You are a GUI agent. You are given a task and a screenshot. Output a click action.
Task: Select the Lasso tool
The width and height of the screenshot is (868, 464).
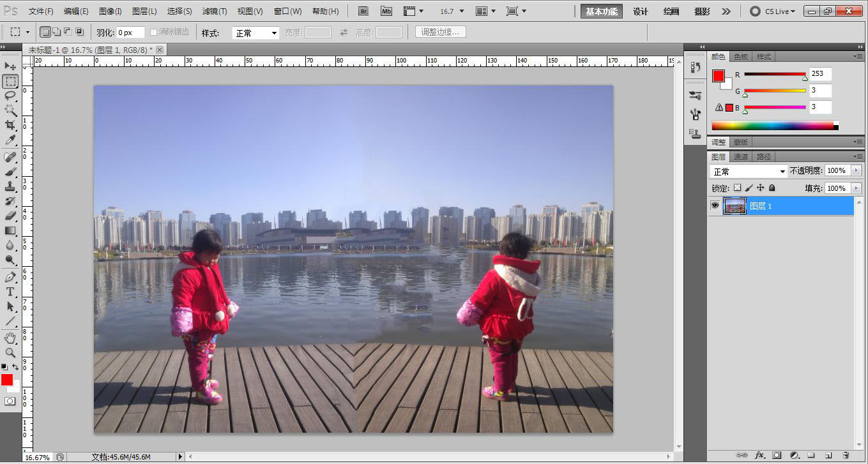[10, 96]
